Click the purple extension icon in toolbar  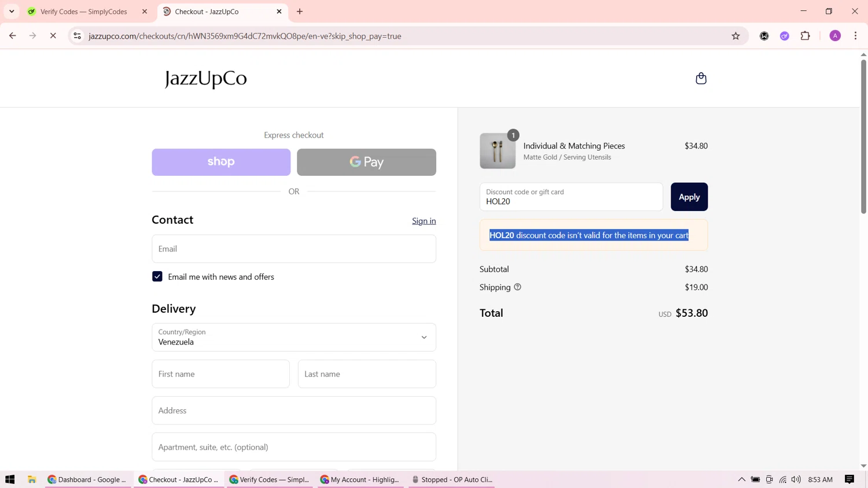click(785, 36)
